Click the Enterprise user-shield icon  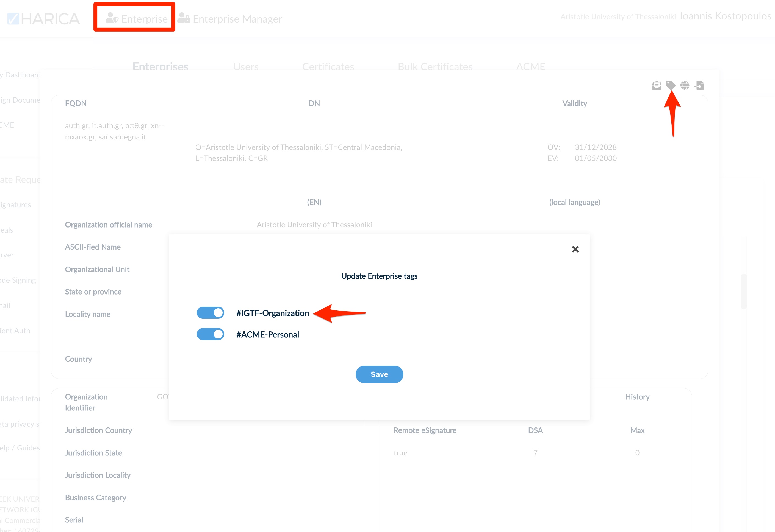coord(112,18)
